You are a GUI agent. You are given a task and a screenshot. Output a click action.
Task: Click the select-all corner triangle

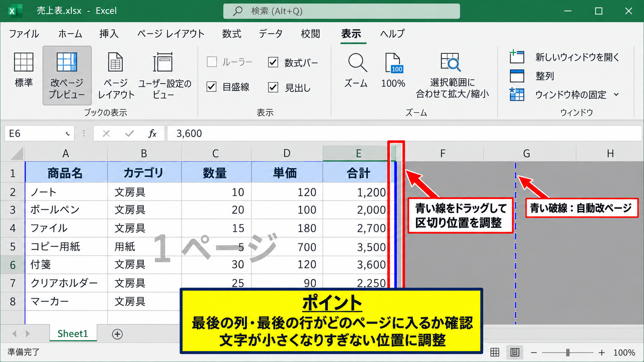pyautogui.click(x=17, y=153)
